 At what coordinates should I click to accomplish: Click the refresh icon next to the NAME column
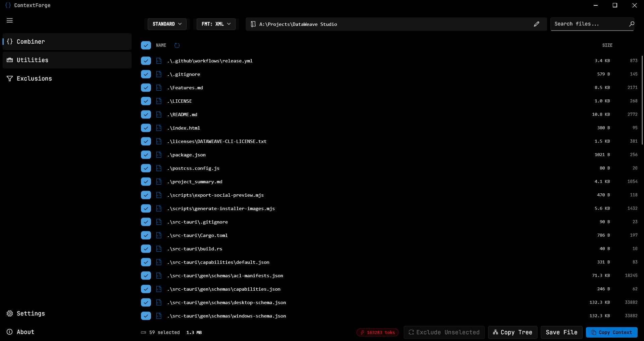[x=177, y=45]
